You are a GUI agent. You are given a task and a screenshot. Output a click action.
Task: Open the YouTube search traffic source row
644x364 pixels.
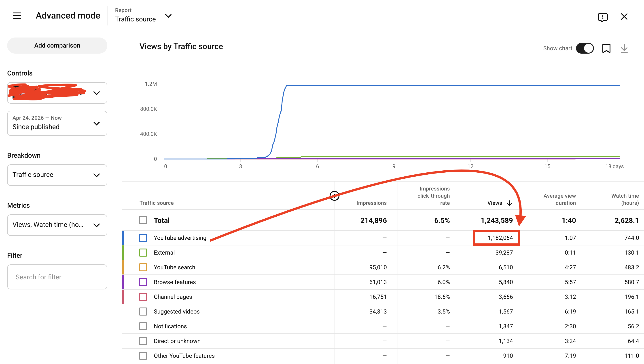point(174,267)
